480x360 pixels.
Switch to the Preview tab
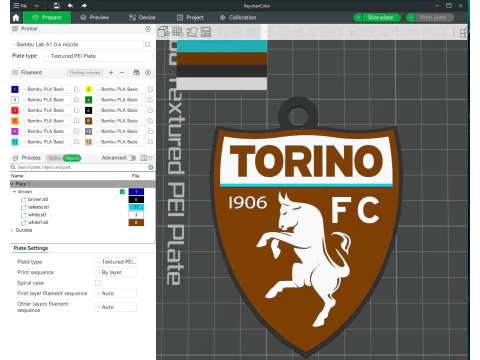point(95,18)
